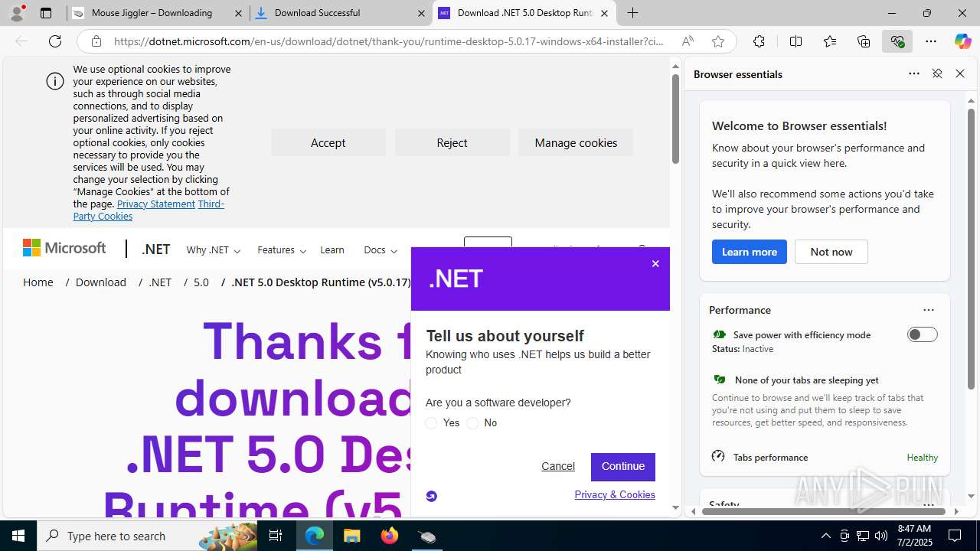980x551 pixels.
Task: Dismiss with Not now button
Action: pyautogui.click(x=831, y=252)
